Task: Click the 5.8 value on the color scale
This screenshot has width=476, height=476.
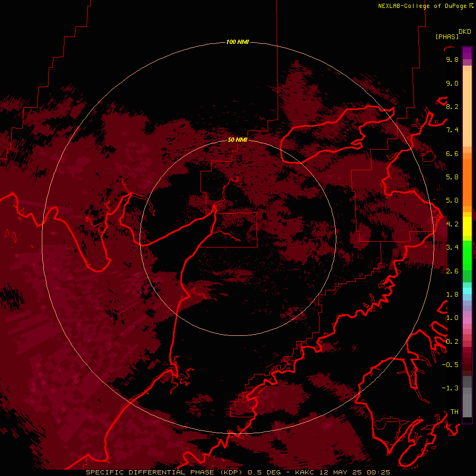Action: click(452, 177)
